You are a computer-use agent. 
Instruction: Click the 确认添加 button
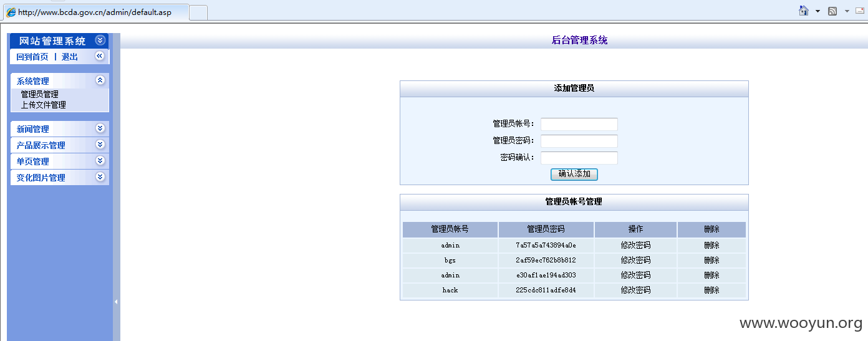click(574, 174)
